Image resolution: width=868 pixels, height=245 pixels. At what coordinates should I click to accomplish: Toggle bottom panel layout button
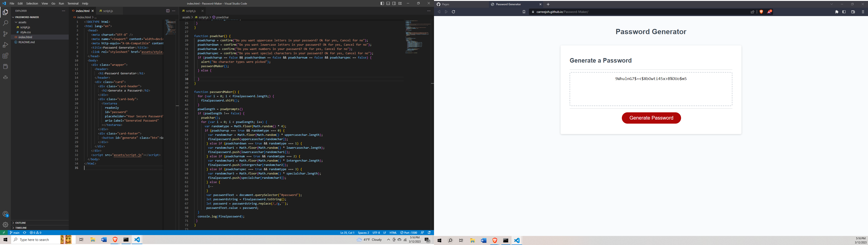pyautogui.click(x=388, y=3)
